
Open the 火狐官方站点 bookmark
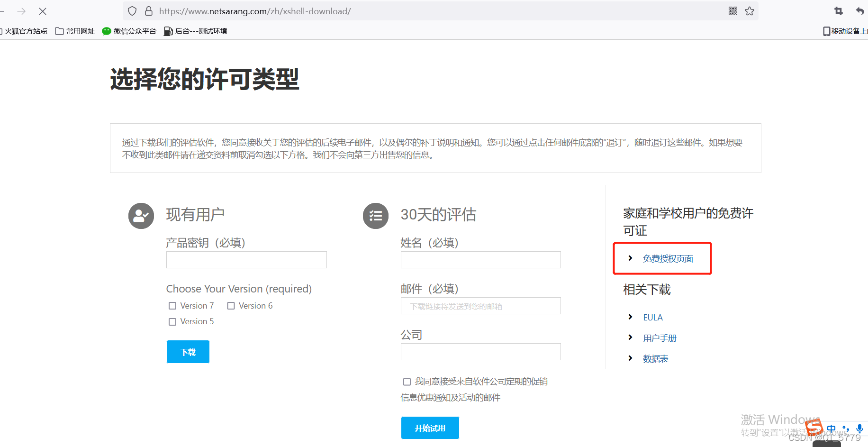pyautogui.click(x=24, y=31)
